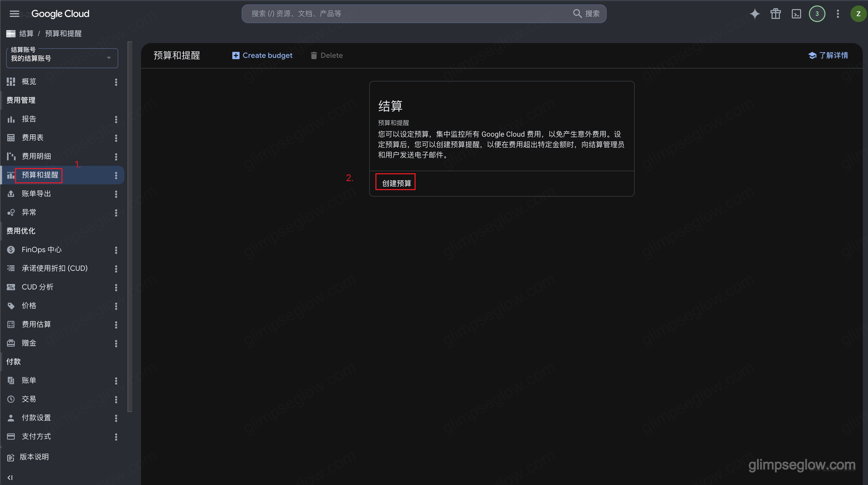Click the 版本说明 release notes icon
Viewport: 868px width, 485px height.
[11, 457]
